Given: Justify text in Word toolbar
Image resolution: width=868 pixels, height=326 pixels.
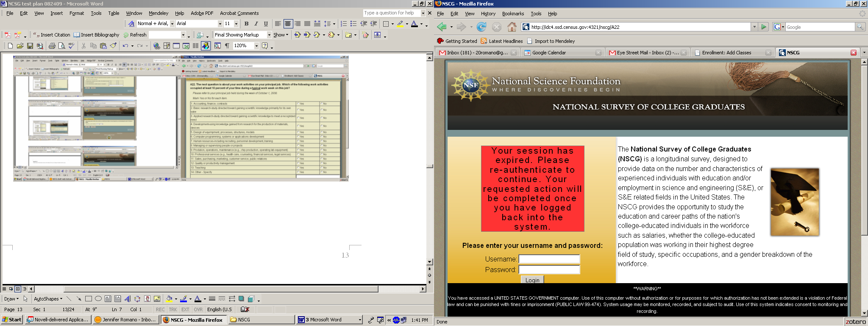Looking at the screenshot, I should click(x=307, y=24).
